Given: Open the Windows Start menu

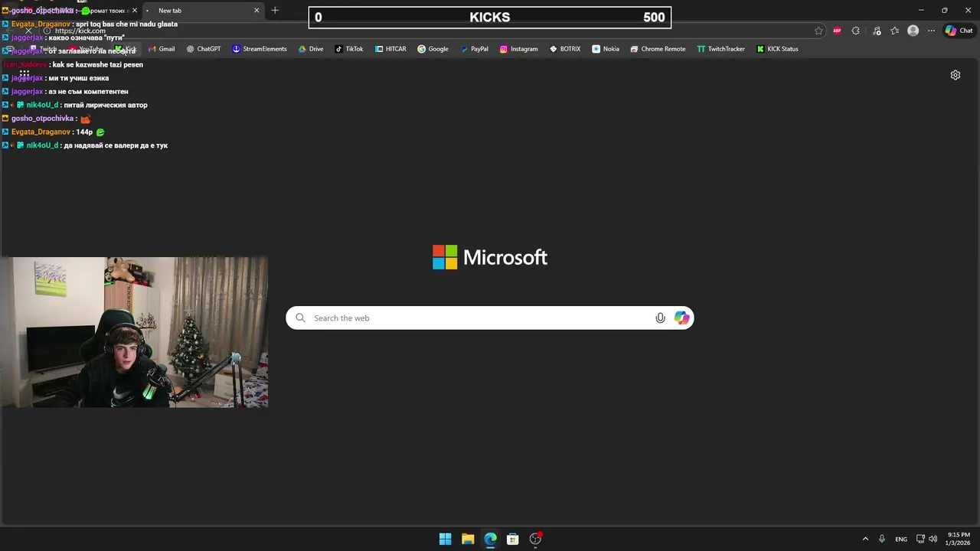Looking at the screenshot, I should coord(445,539).
